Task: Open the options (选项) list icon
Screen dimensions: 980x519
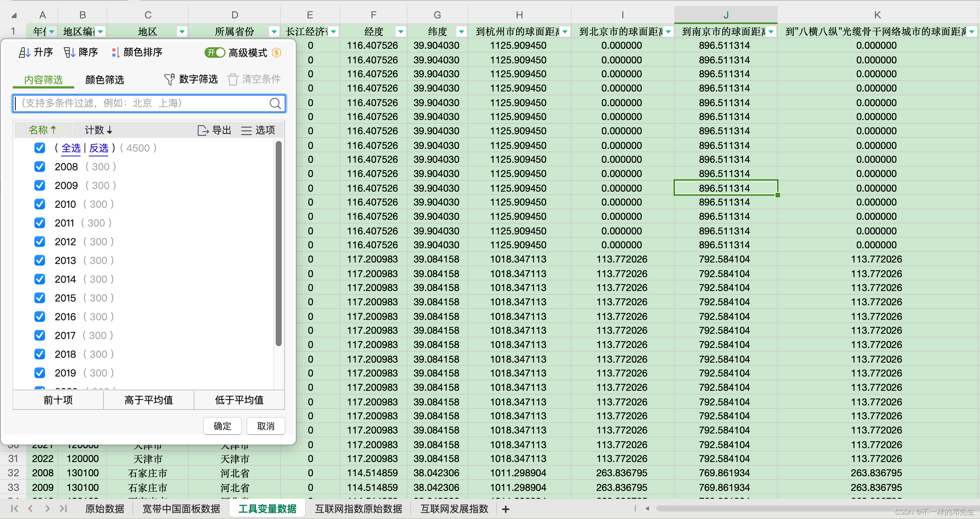Action: [x=246, y=130]
